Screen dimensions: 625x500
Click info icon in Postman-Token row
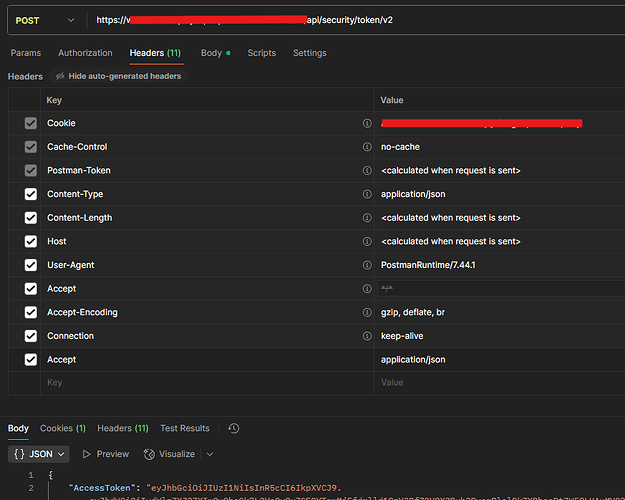tap(367, 171)
